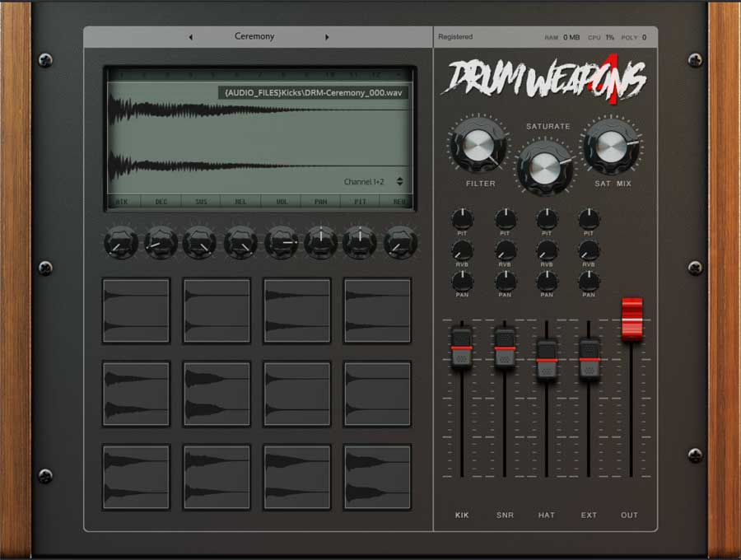Click the Registered status text

[455, 37]
